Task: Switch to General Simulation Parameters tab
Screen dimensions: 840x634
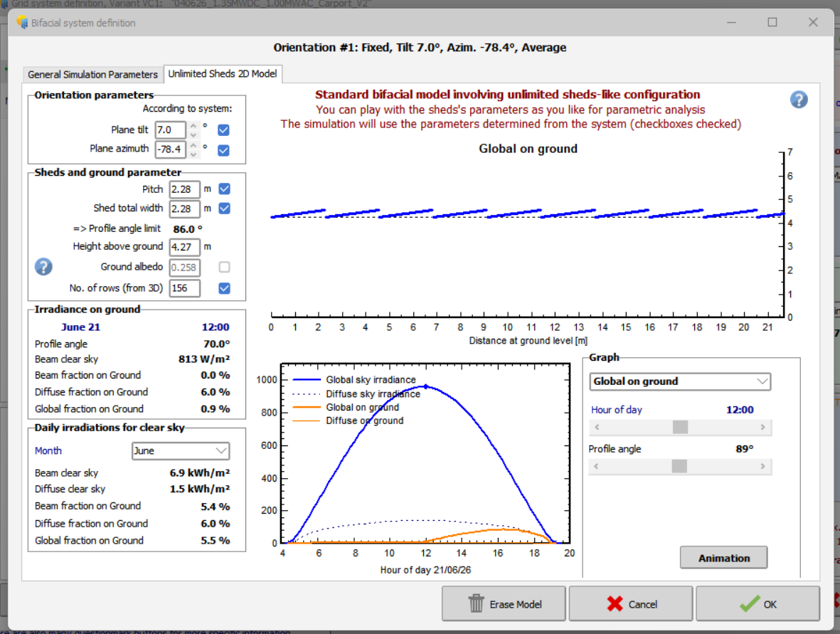Action: pyautogui.click(x=92, y=74)
